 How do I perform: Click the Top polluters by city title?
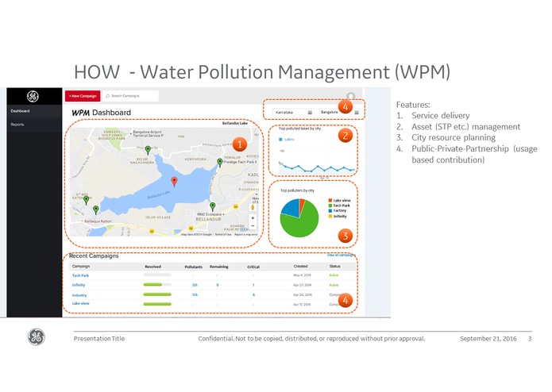(x=297, y=190)
